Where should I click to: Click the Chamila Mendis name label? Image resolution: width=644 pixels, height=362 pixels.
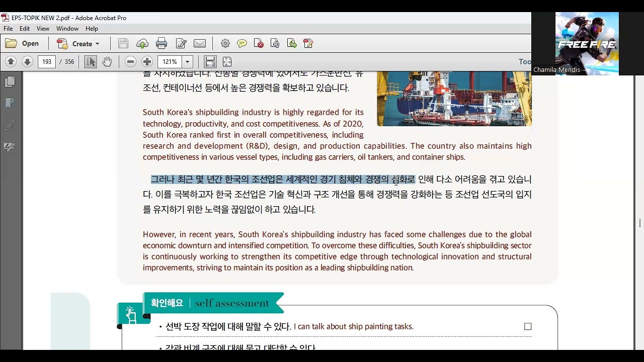[556, 70]
